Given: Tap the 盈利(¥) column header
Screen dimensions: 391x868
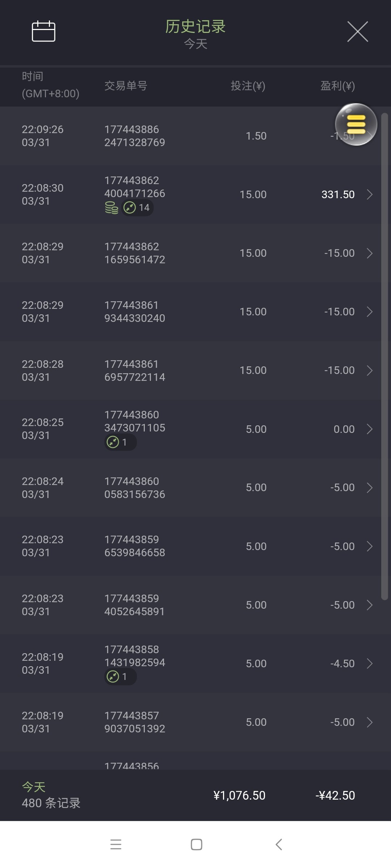Looking at the screenshot, I should pyautogui.click(x=337, y=86).
